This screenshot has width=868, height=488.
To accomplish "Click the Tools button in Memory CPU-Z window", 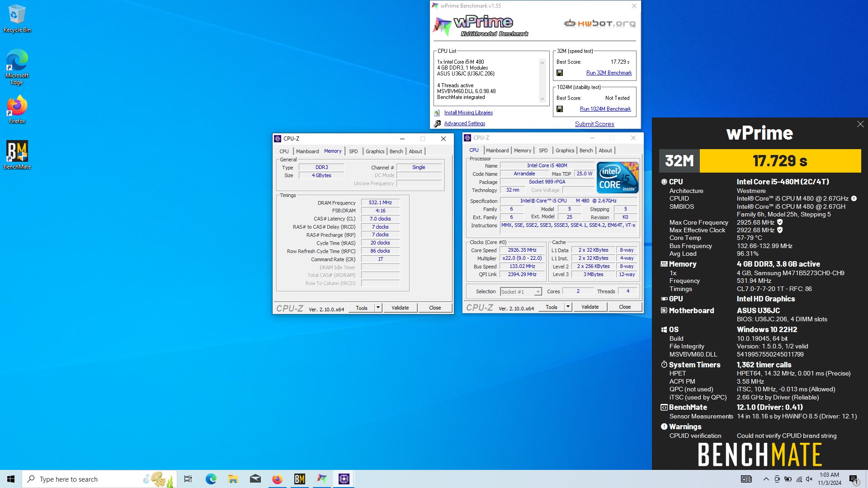I will 362,308.
